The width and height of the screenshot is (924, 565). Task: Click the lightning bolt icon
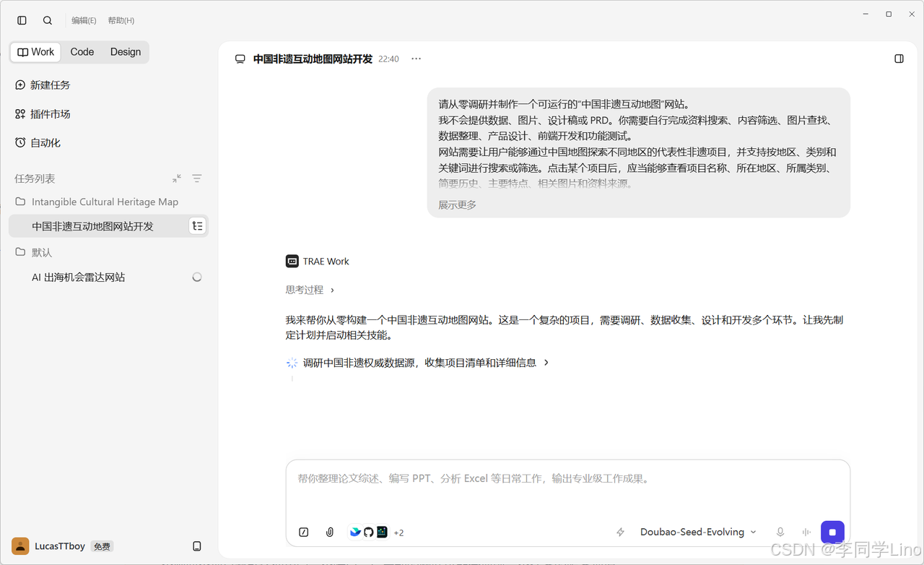[x=620, y=532]
